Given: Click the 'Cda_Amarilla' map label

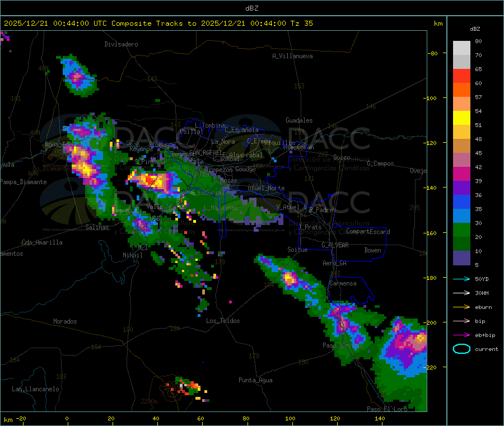Looking at the screenshot, I should click(42, 242).
